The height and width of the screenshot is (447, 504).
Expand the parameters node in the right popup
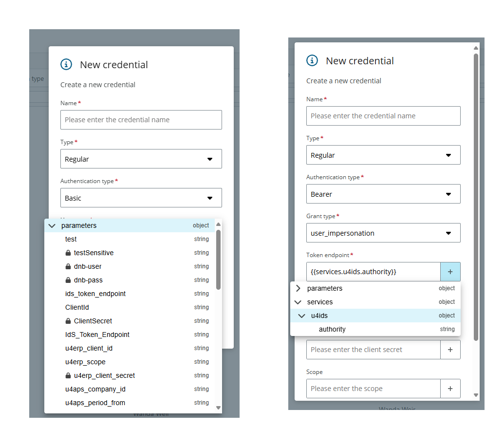[298, 288]
